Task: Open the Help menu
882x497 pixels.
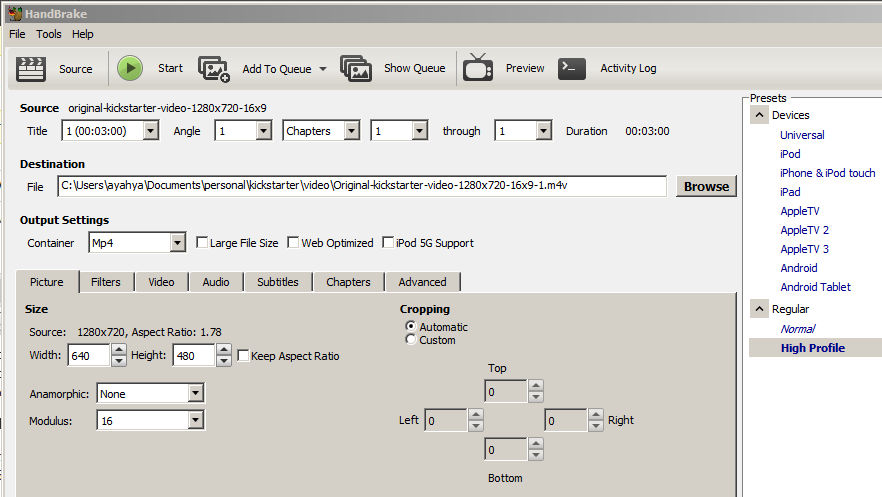Action: 83,34
